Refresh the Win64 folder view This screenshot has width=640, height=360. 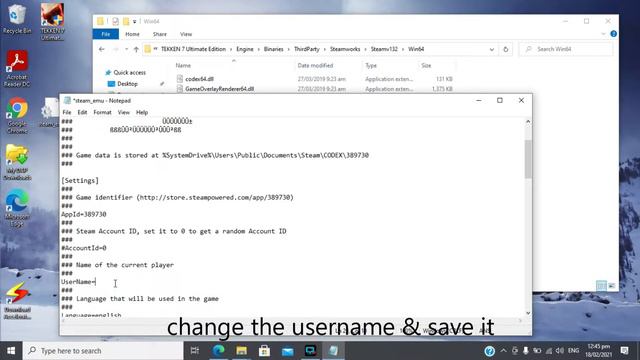click(x=505, y=49)
